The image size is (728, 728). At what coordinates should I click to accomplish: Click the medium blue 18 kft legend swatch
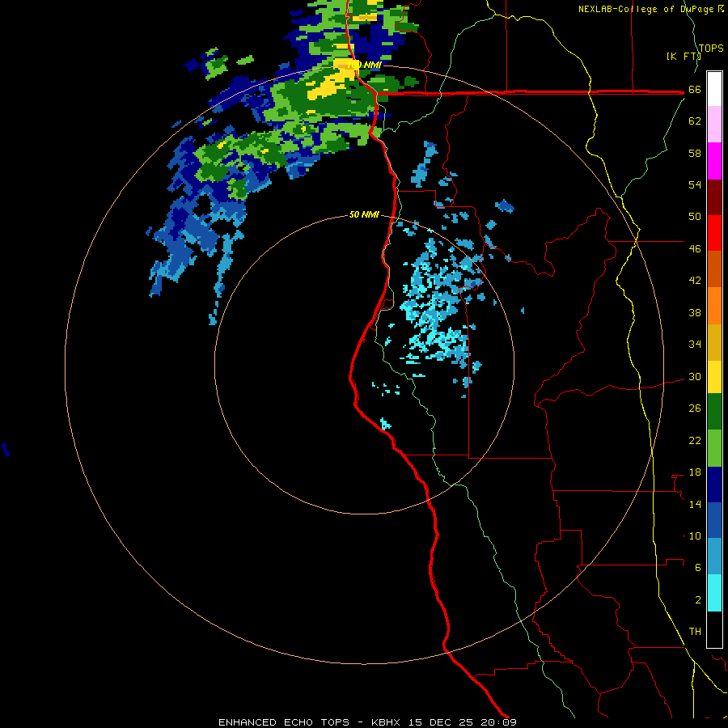point(714,520)
